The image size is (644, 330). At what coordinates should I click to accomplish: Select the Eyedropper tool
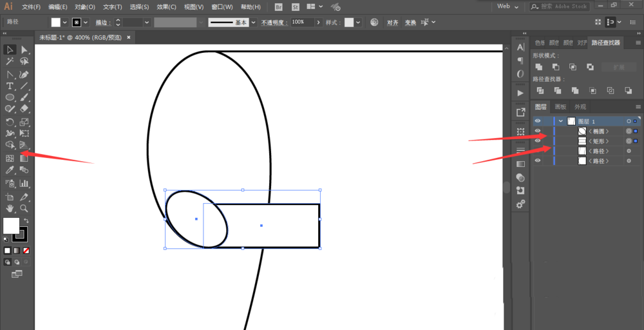(10, 170)
